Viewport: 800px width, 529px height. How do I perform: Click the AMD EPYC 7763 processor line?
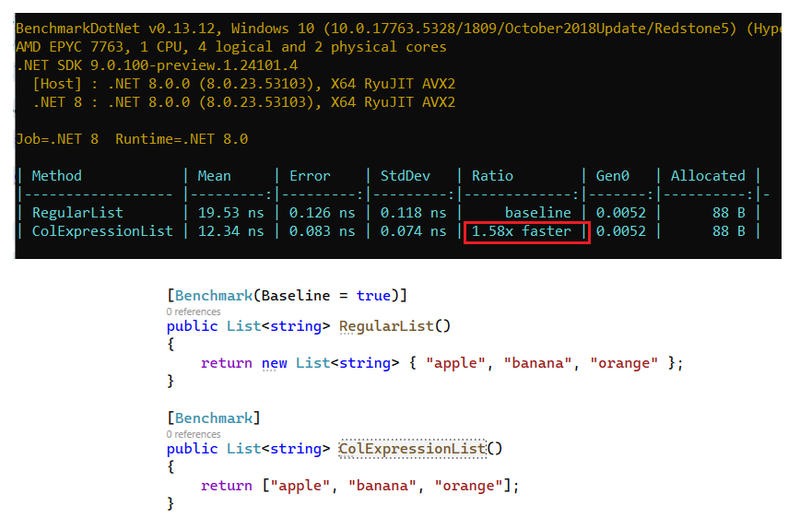231,47
